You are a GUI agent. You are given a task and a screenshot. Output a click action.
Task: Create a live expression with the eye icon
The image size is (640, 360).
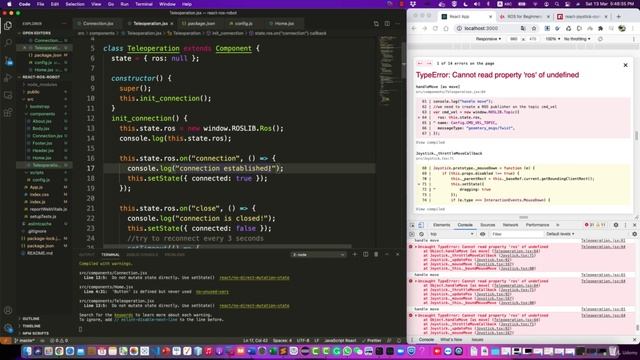point(482,234)
